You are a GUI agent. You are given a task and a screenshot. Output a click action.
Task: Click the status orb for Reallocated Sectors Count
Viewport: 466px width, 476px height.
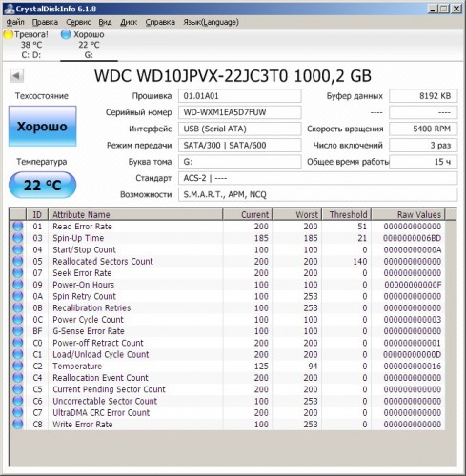tap(18, 261)
